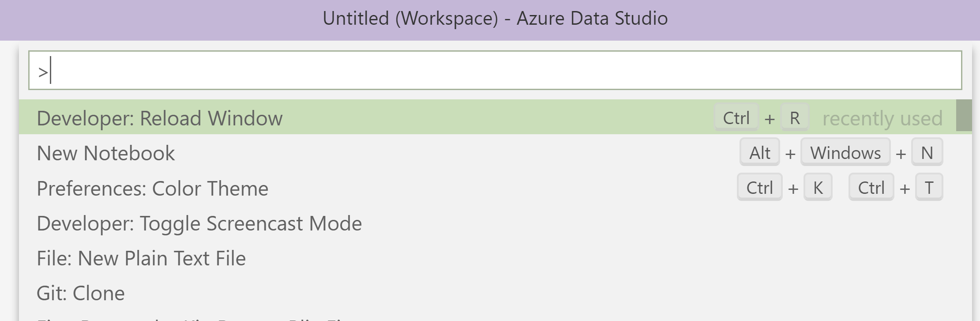Click the Alt key badge for New Notebook

(x=760, y=153)
